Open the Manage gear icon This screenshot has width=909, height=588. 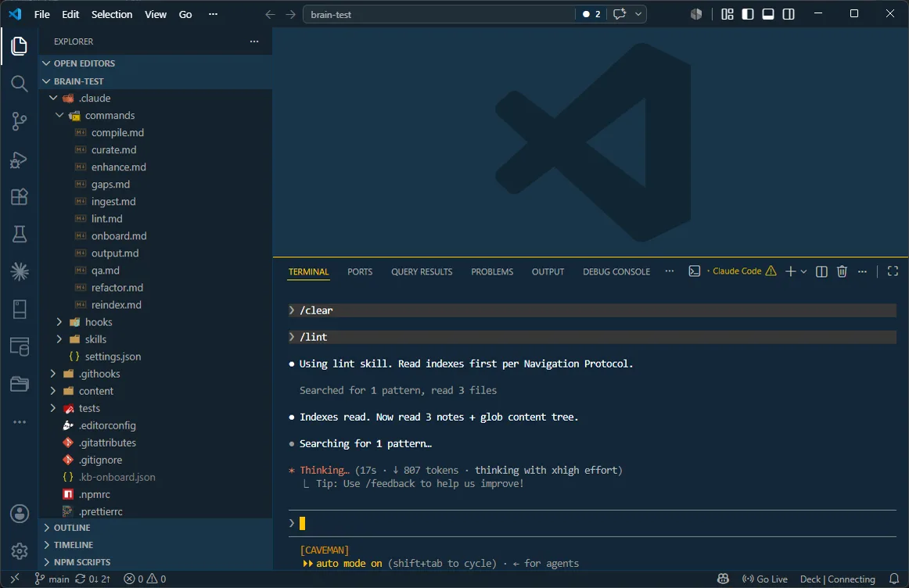pyautogui.click(x=19, y=551)
